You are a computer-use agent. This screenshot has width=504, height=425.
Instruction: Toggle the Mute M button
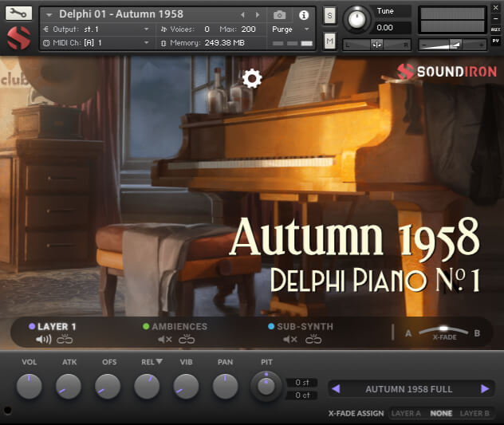[329, 41]
